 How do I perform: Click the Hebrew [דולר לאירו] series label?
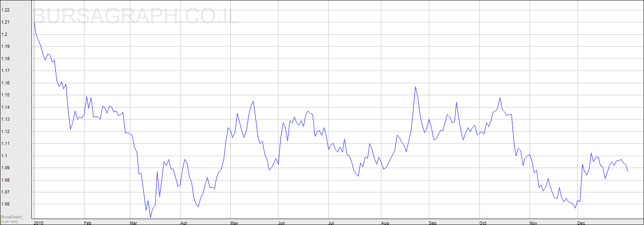9,221
